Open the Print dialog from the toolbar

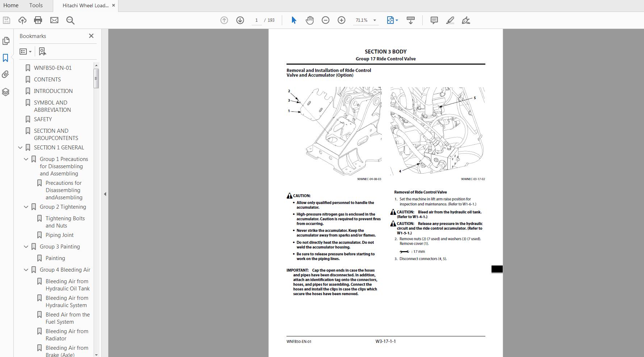point(38,20)
